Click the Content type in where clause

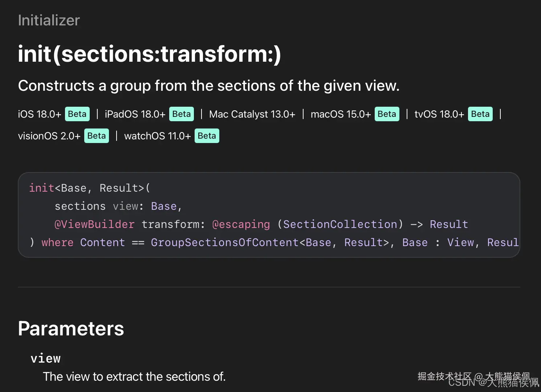click(x=102, y=242)
